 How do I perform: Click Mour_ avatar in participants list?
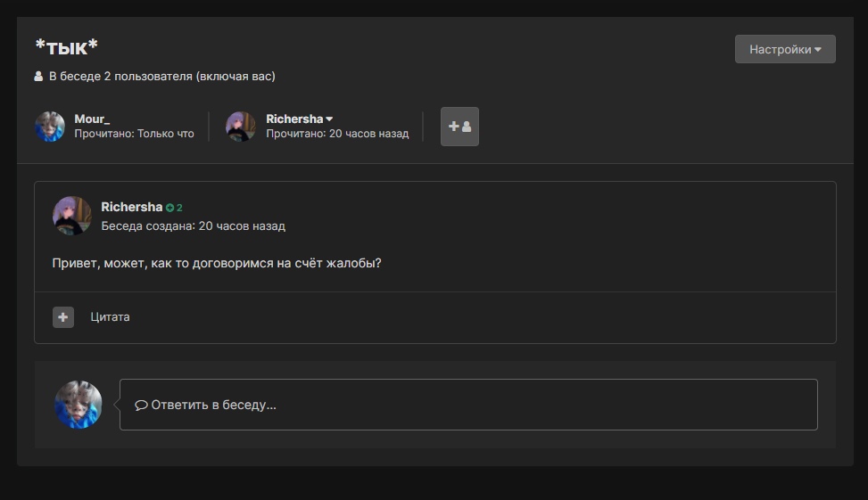click(50, 127)
